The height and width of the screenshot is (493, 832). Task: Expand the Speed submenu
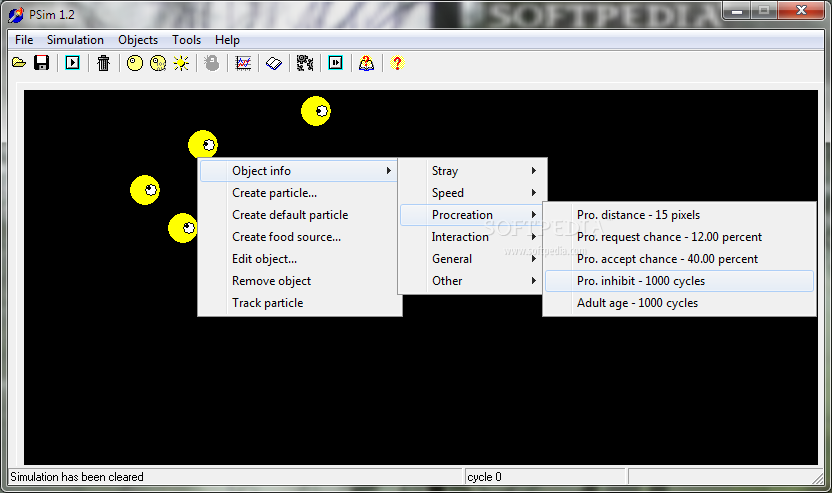click(x=472, y=193)
